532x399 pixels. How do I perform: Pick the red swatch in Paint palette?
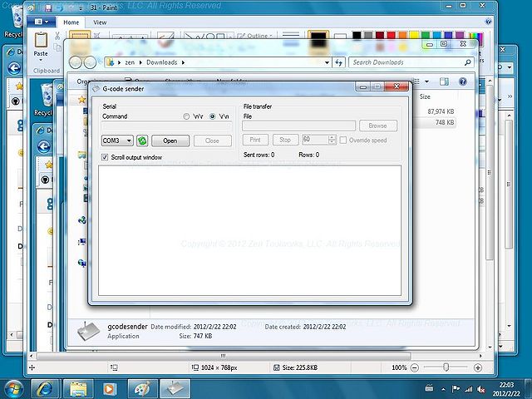[x=391, y=35]
